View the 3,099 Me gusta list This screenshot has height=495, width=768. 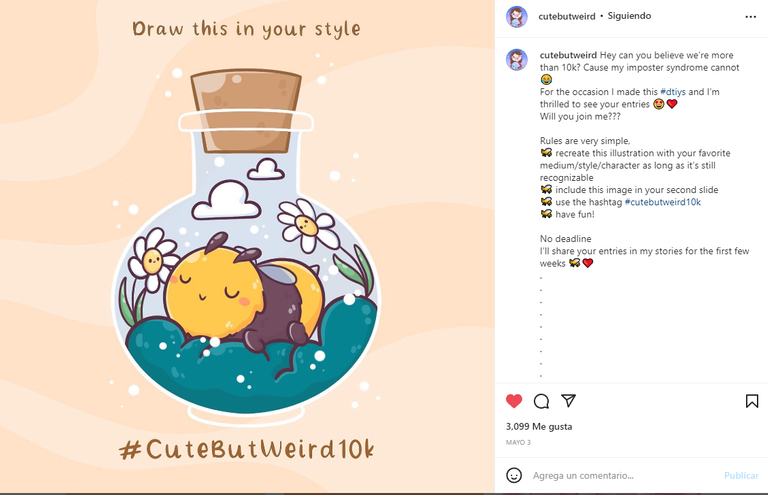tap(539, 426)
